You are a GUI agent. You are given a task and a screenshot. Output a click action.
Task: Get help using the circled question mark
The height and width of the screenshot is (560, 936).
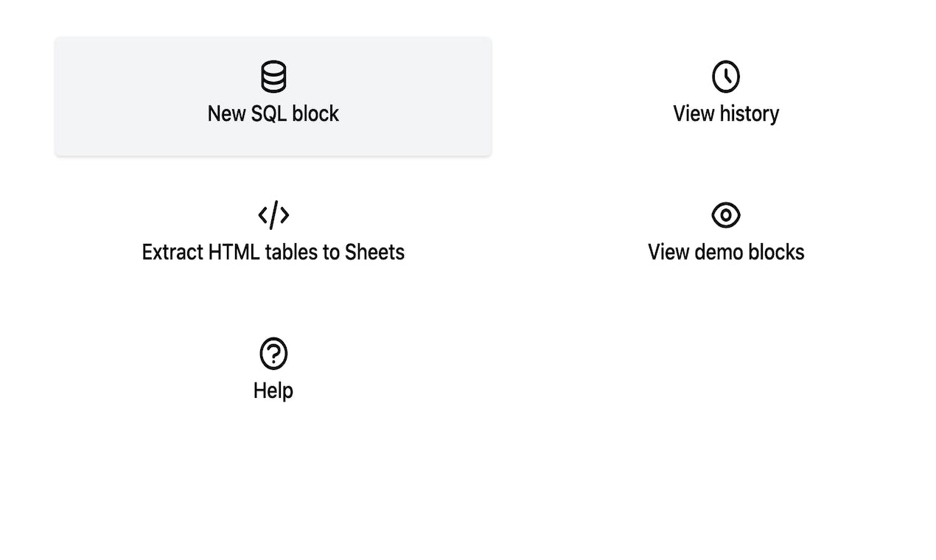[x=273, y=354]
